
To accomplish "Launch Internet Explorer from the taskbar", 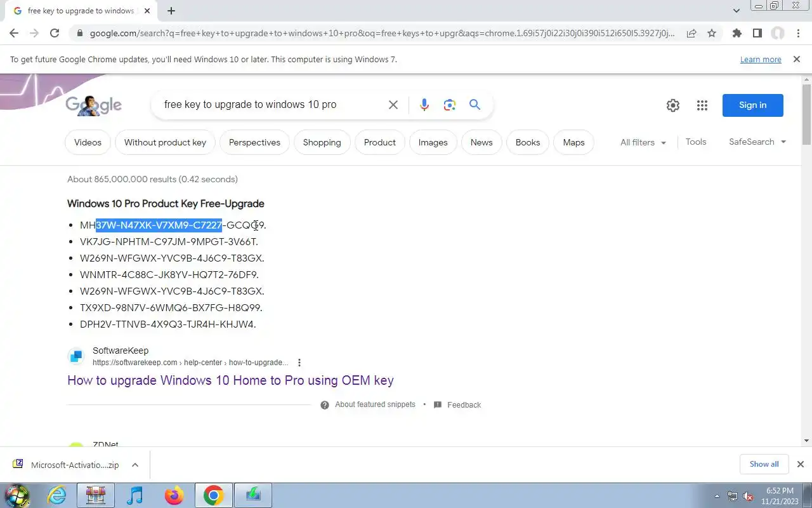I will click(57, 495).
